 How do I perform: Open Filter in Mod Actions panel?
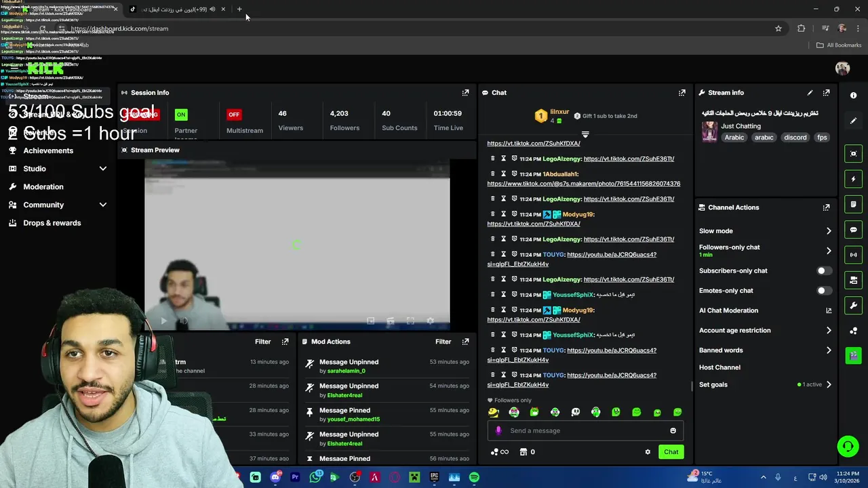point(443,342)
